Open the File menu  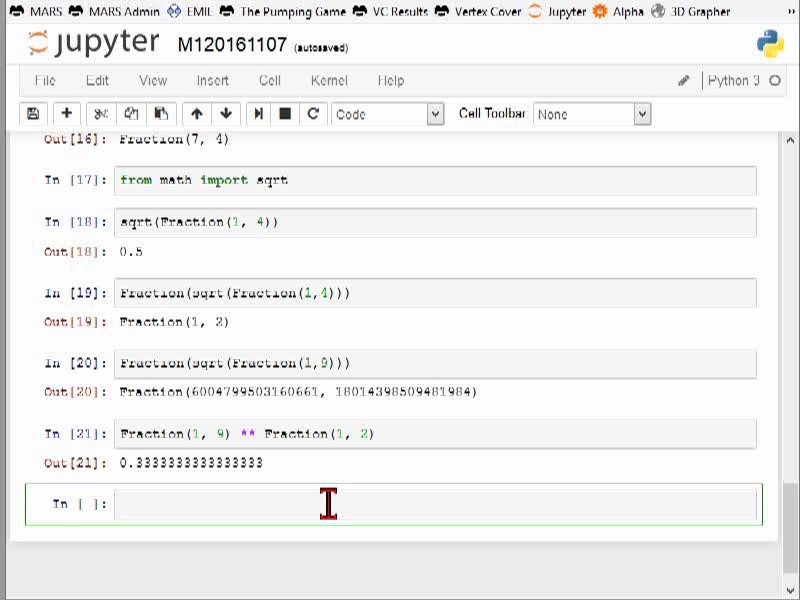(45, 81)
